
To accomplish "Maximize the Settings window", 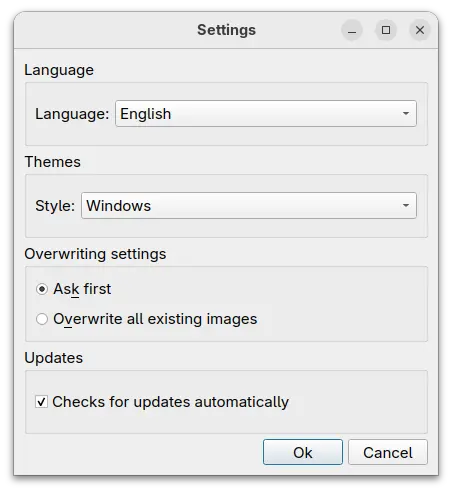I will pyautogui.click(x=386, y=30).
